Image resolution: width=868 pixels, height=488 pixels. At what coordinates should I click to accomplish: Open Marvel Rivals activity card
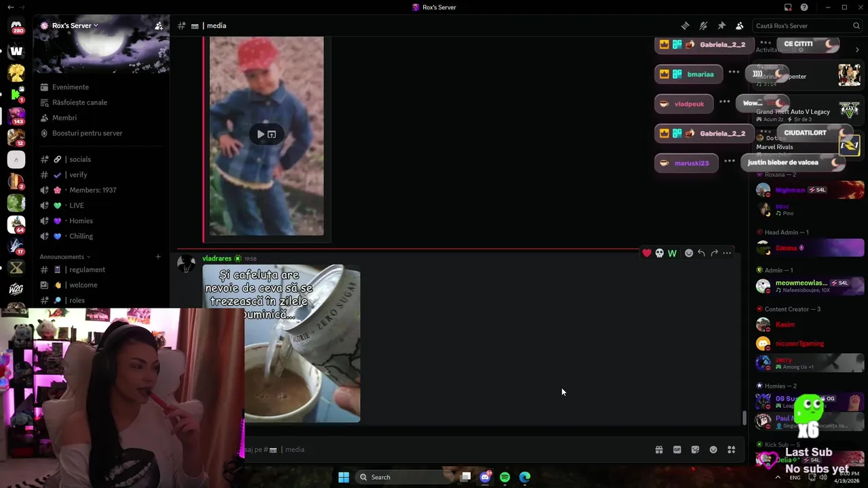pyautogui.click(x=808, y=144)
